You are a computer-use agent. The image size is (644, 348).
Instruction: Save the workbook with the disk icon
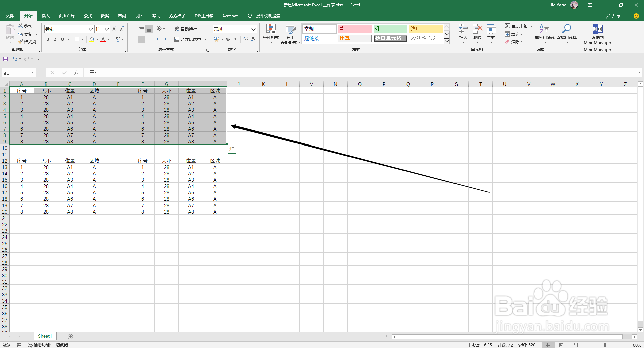point(5,59)
